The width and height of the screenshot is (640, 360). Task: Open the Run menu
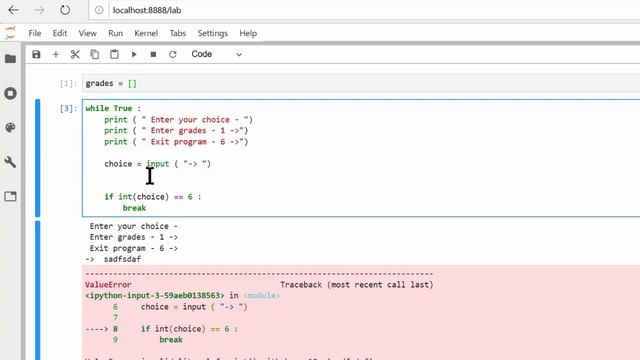116,33
